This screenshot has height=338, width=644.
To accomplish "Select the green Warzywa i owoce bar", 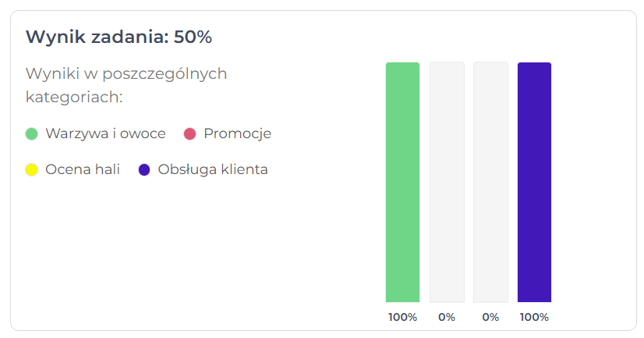I will click(x=402, y=182).
